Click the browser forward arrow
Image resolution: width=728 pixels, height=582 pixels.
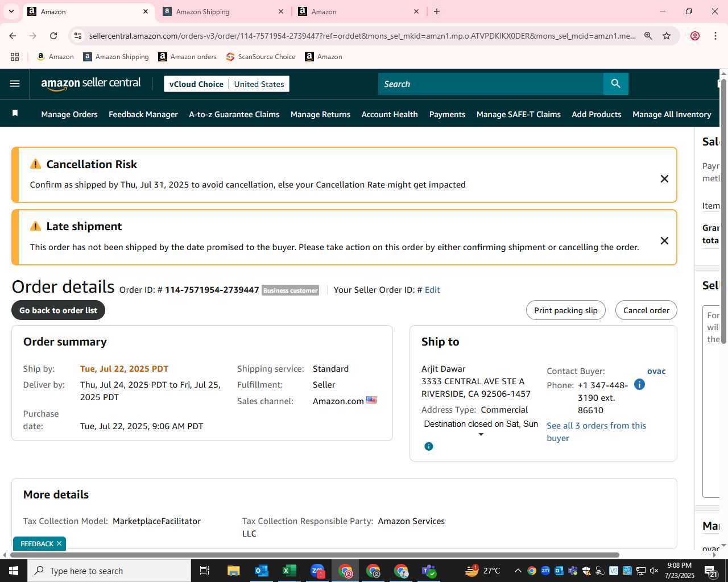[33, 36]
